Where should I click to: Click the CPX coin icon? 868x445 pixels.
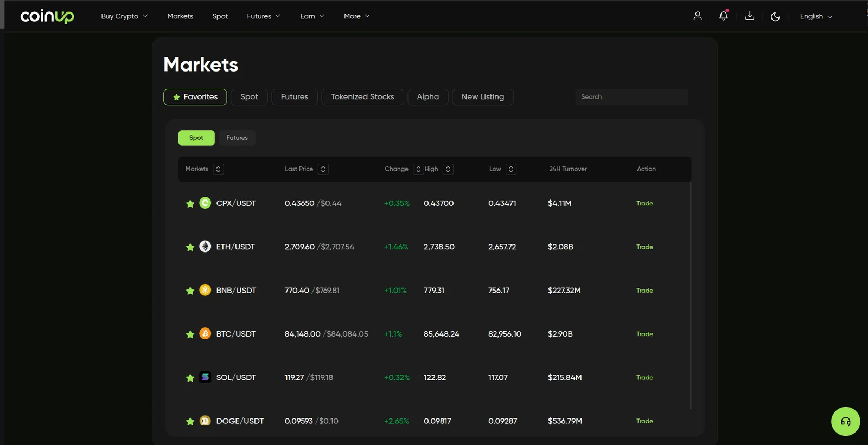coord(205,203)
